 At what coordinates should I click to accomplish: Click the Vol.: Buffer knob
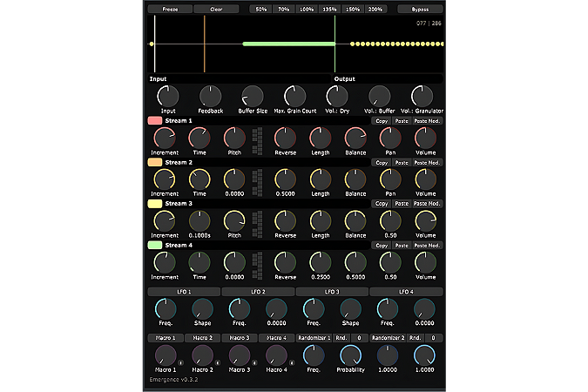pos(380,96)
